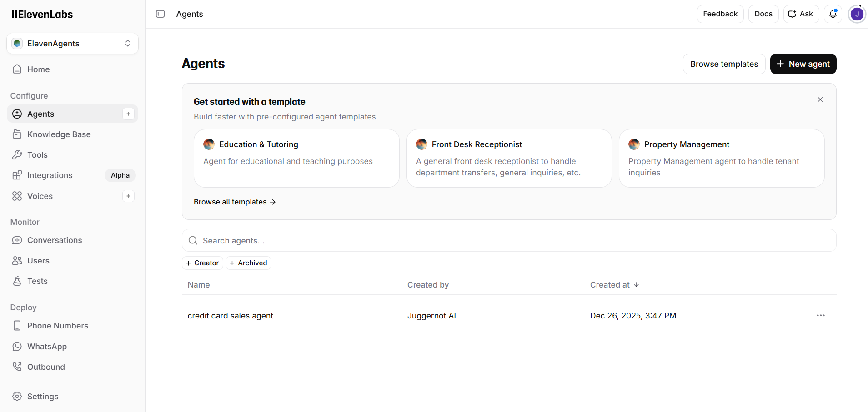Viewport: 868px width, 412px height.
Task: Add the Creator filter
Action: click(x=202, y=263)
